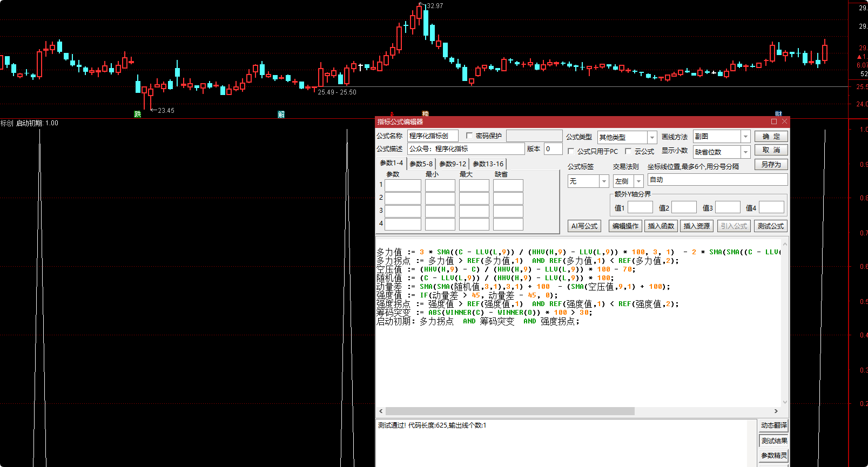The height and width of the screenshot is (467, 868).
Task: Toggle the 云公式 checkbox
Action: [x=628, y=152]
